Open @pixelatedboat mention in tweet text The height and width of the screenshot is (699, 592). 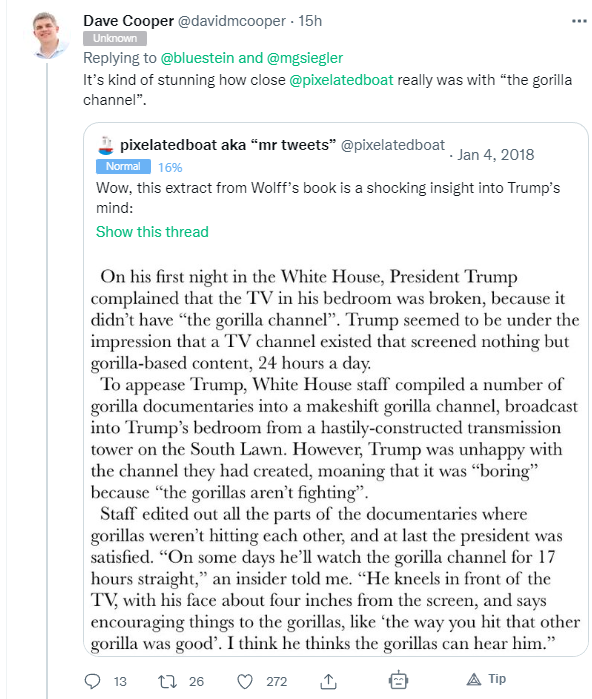pyautogui.click(x=341, y=80)
